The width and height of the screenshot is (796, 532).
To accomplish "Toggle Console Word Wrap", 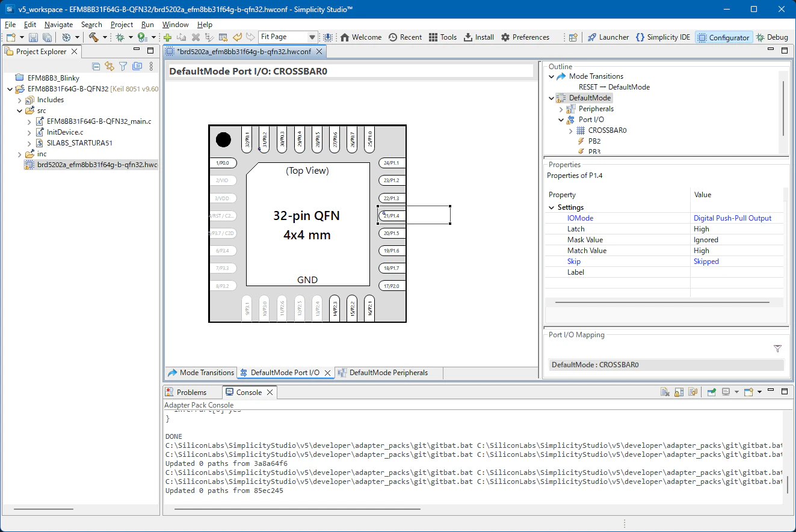I will [x=693, y=392].
